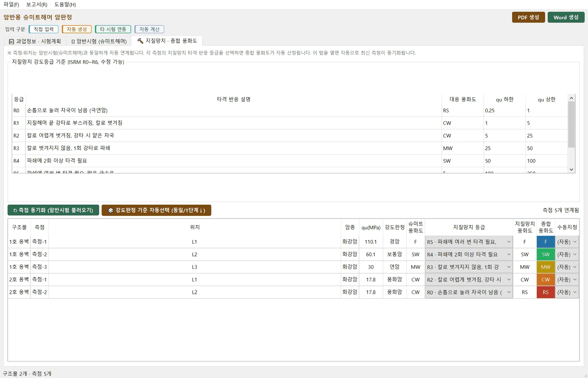Open 수동지정 dropdown for 1호 옹벽 측점-3
588x378 pixels.
pos(567,267)
